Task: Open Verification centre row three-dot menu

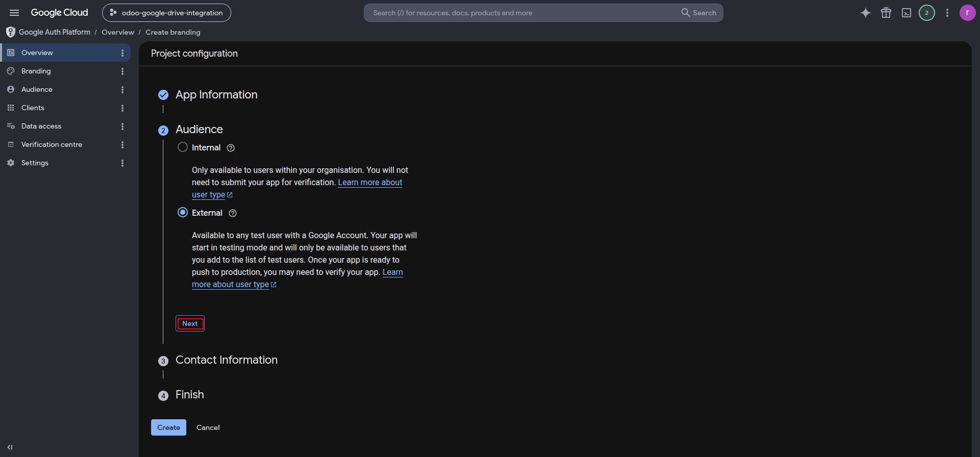Action: (x=122, y=145)
